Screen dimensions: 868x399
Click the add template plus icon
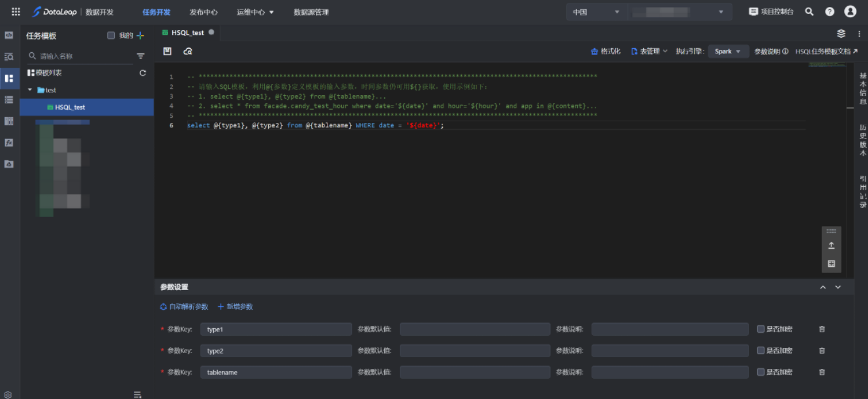pos(140,35)
